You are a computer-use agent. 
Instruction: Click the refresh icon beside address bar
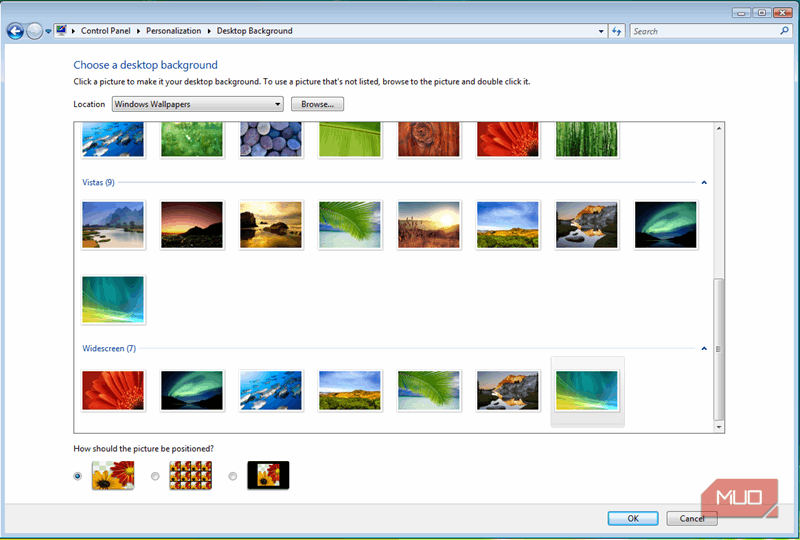click(x=617, y=31)
